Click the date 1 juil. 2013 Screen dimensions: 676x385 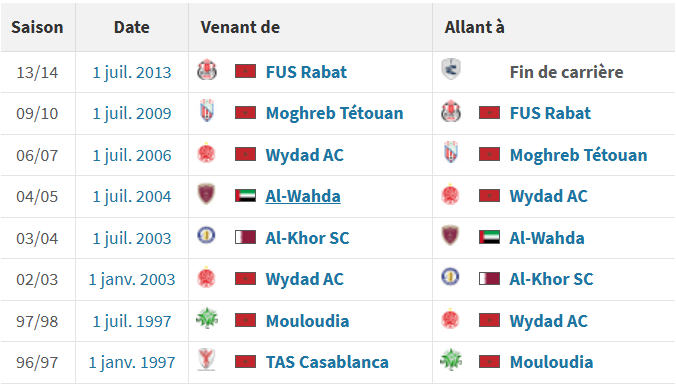pyautogui.click(x=132, y=72)
